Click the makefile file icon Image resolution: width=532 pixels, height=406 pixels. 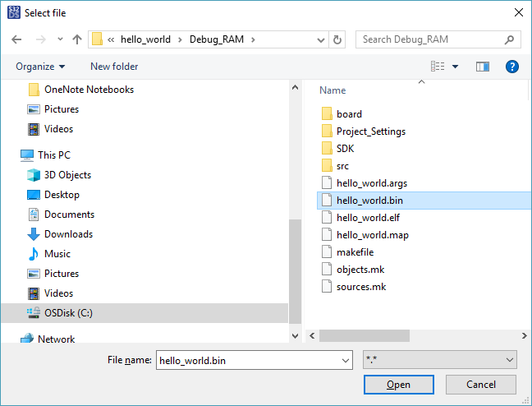(x=327, y=252)
